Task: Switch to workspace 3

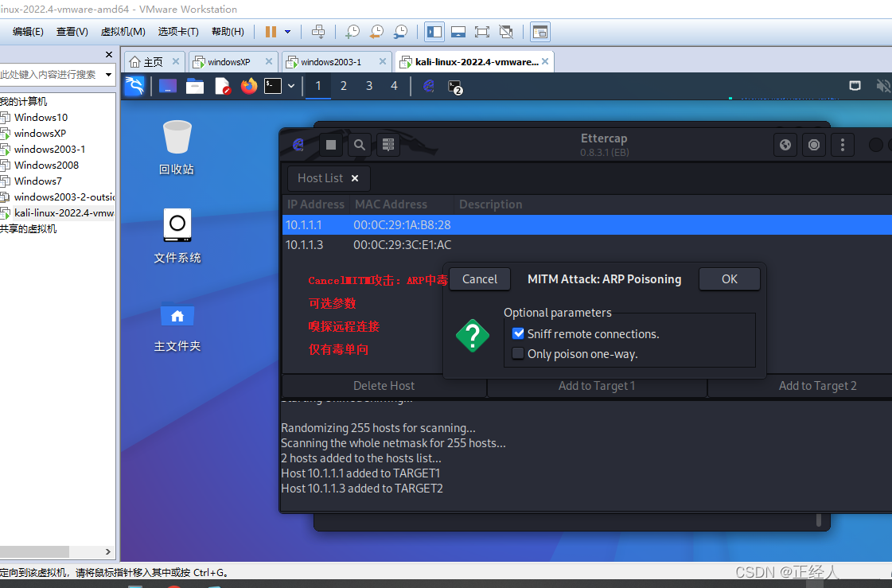Action: [x=369, y=86]
